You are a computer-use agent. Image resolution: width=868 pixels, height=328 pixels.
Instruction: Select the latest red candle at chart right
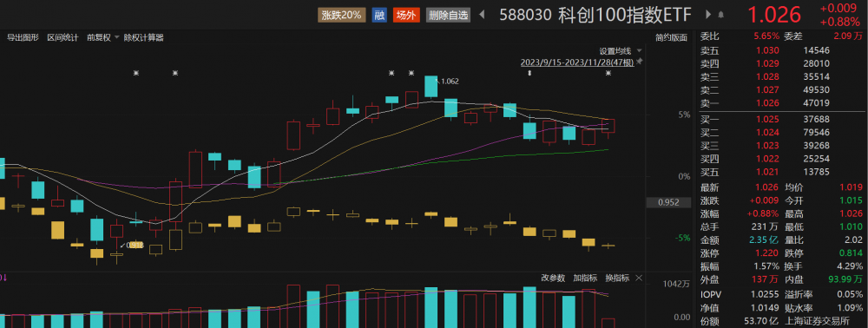coord(608,126)
